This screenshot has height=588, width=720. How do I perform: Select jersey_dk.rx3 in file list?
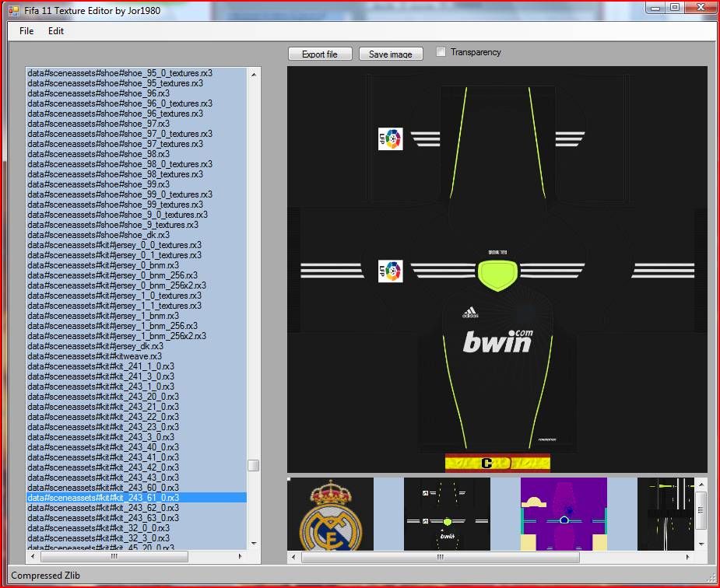coord(96,346)
